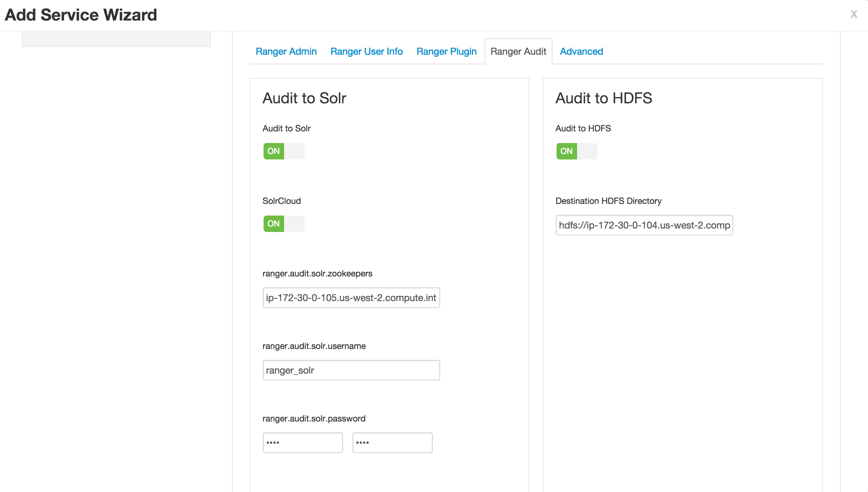The height and width of the screenshot is (492, 868).
Task: Go to the Ranger Plugin tab
Action: (446, 51)
